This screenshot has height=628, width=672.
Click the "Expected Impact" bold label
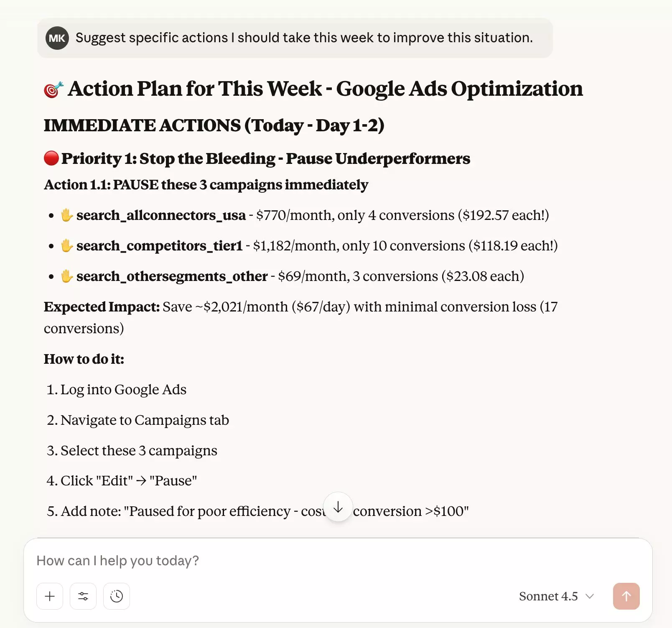point(102,307)
